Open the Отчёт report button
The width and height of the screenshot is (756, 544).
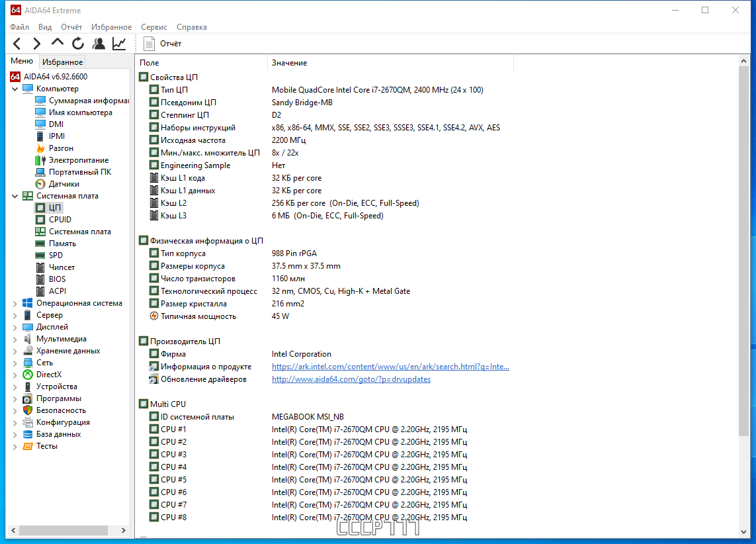(x=163, y=44)
